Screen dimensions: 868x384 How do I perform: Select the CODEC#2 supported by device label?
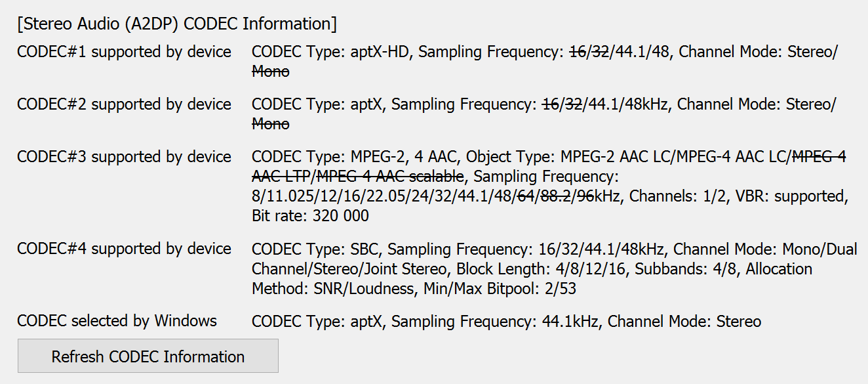click(124, 104)
